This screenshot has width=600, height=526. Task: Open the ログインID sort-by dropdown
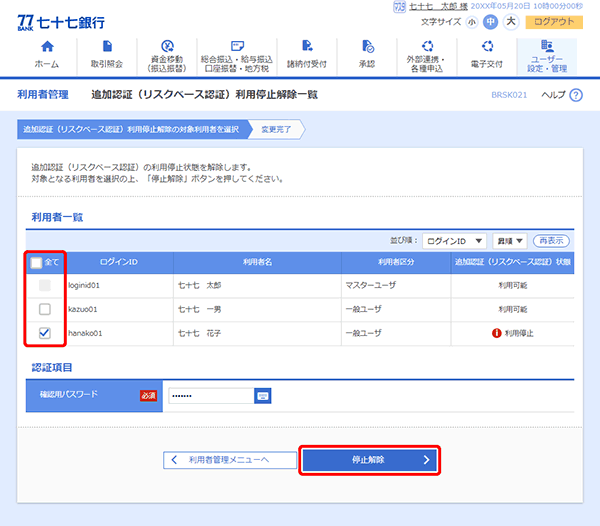454,241
